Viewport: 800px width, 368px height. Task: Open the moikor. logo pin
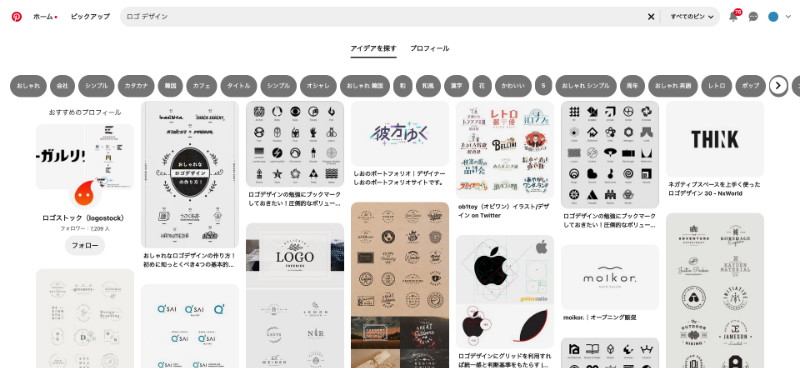(x=610, y=277)
